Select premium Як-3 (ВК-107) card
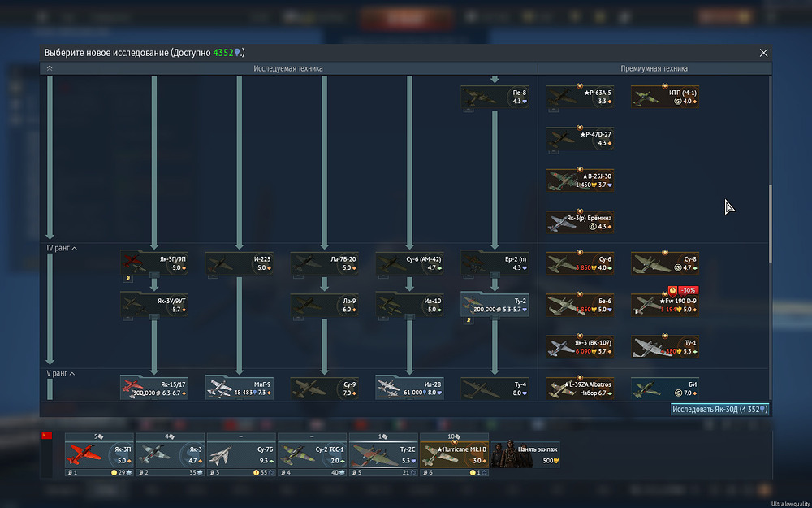This screenshot has width=812, height=508. (580, 347)
